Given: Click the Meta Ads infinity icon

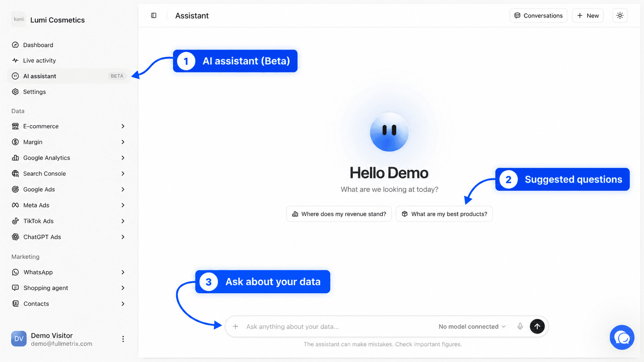Looking at the screenshot, I should (x=15, y=205).
